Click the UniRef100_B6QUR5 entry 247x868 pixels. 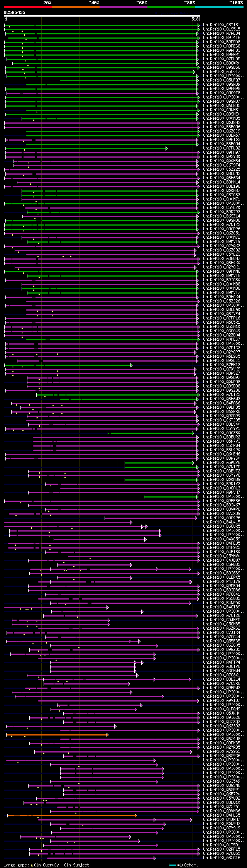point(222,527)
